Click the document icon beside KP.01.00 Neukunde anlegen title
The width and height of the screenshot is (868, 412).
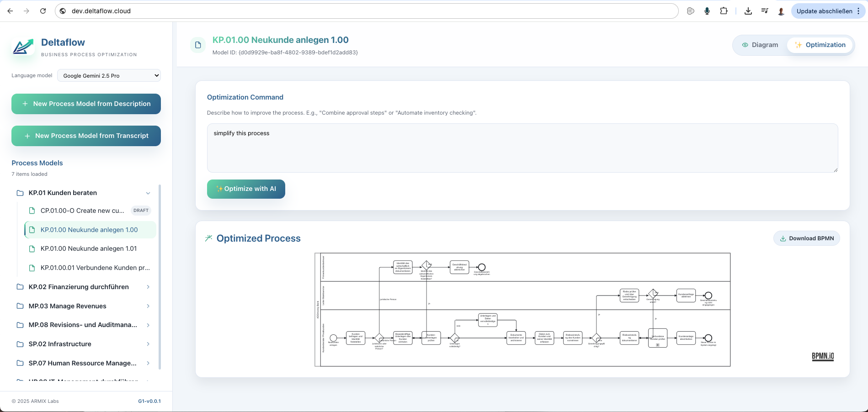click(x=198, y=45)
